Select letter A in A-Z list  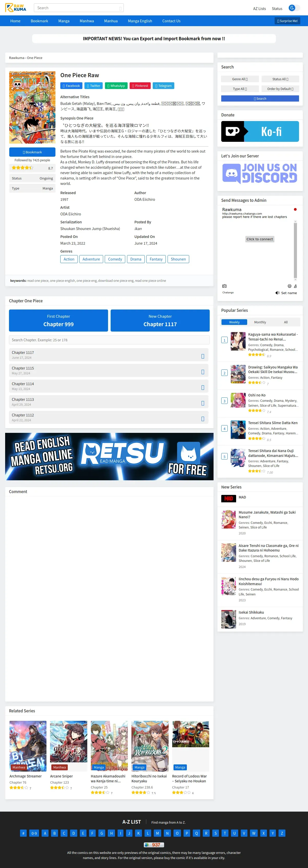pos(45,833)
